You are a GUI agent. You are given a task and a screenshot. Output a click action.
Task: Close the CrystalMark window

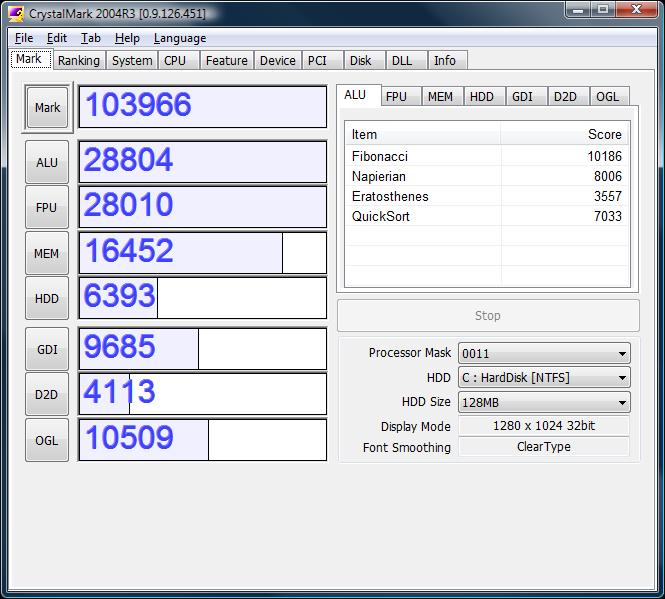pyautogui.click(x=637, y=9)
